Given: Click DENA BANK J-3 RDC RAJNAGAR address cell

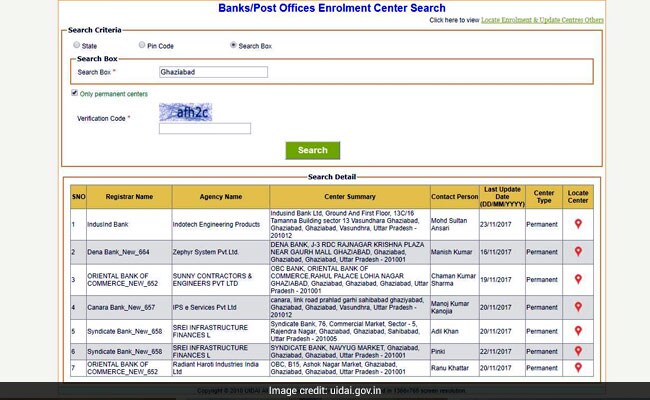Looking at the screenshot, I should point(350,252).
